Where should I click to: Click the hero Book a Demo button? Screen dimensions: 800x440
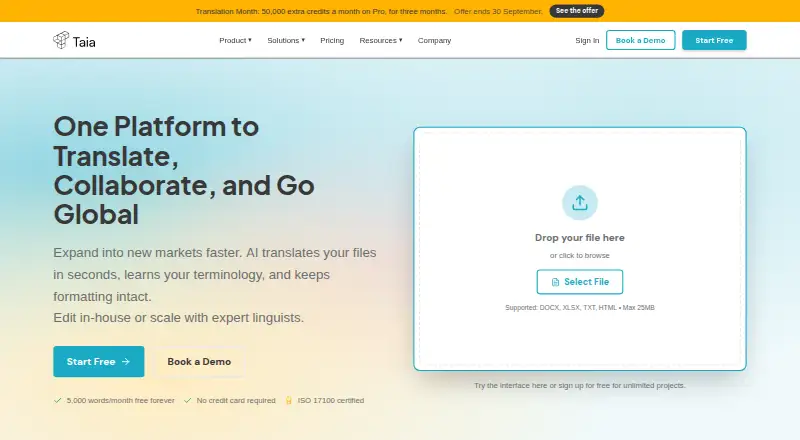pos(199,361)
